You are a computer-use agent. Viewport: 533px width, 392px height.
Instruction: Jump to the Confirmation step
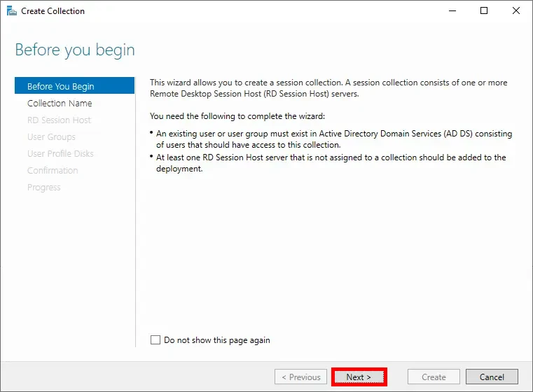coord(53,171)
